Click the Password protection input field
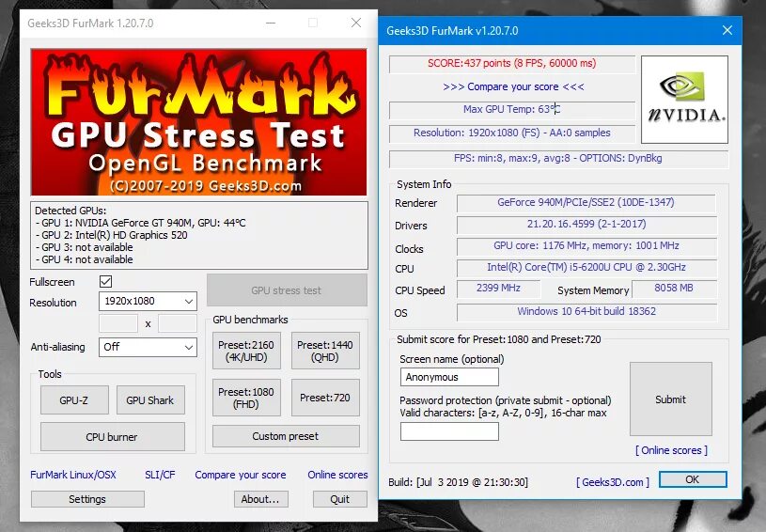Screen dimensions: 766x532 point(449,431)
